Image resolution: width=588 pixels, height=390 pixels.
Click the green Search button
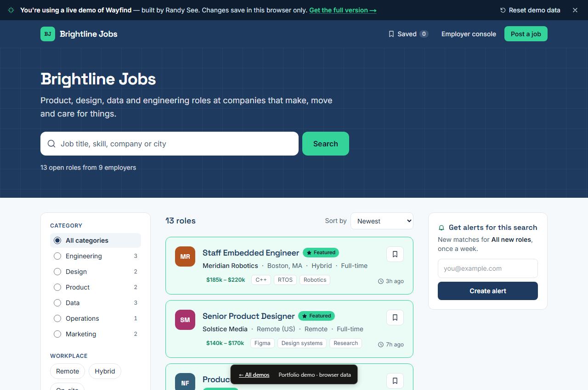(326, 144)
